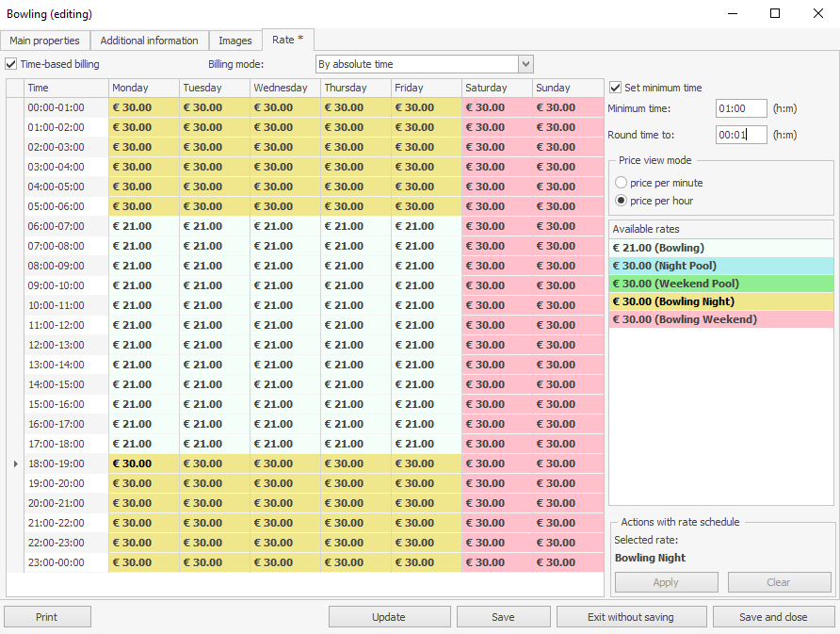This screenshot has height=634, width=840.
Task: Select the Saturday column header
Action: pyautogui.click(x=496, y=88)
